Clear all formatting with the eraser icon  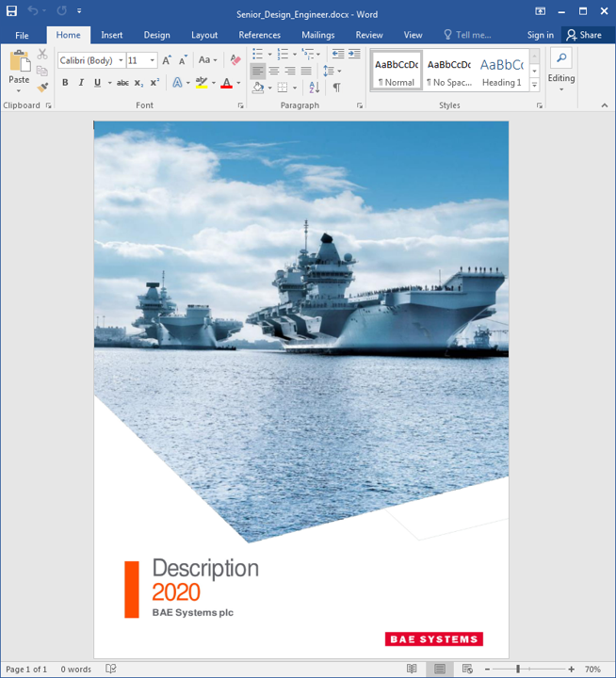click(x=235, y=60)
